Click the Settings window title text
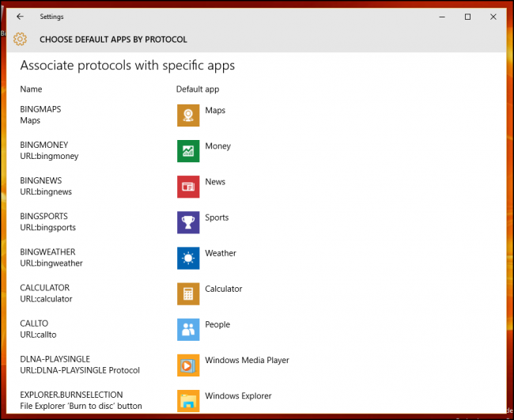This screenshot has height=420, width=514. [51, 17]
